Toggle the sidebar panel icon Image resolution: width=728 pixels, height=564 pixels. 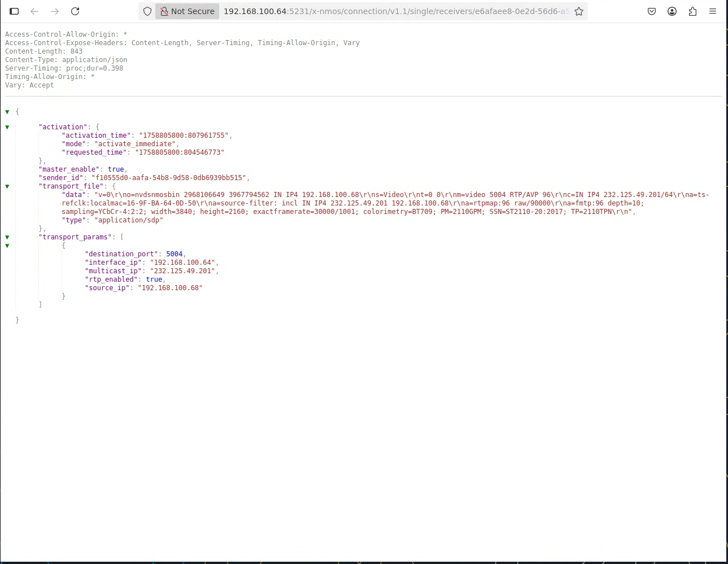(14, 11)
